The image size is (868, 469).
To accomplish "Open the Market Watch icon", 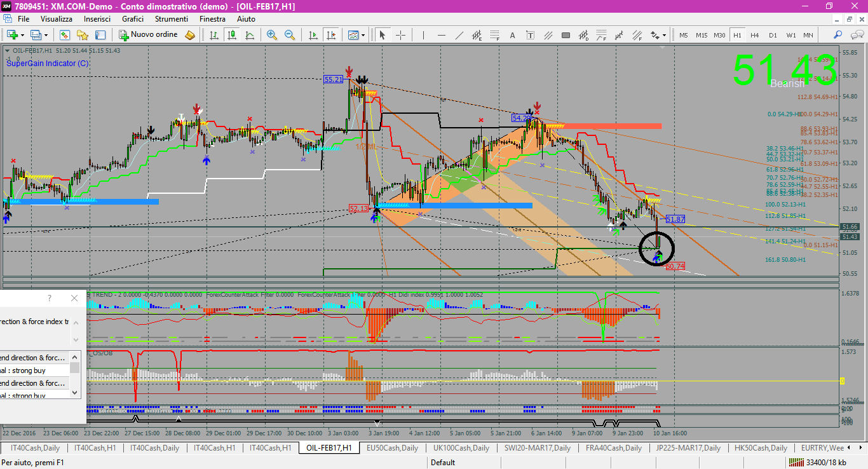I will (x=65, y=35).
